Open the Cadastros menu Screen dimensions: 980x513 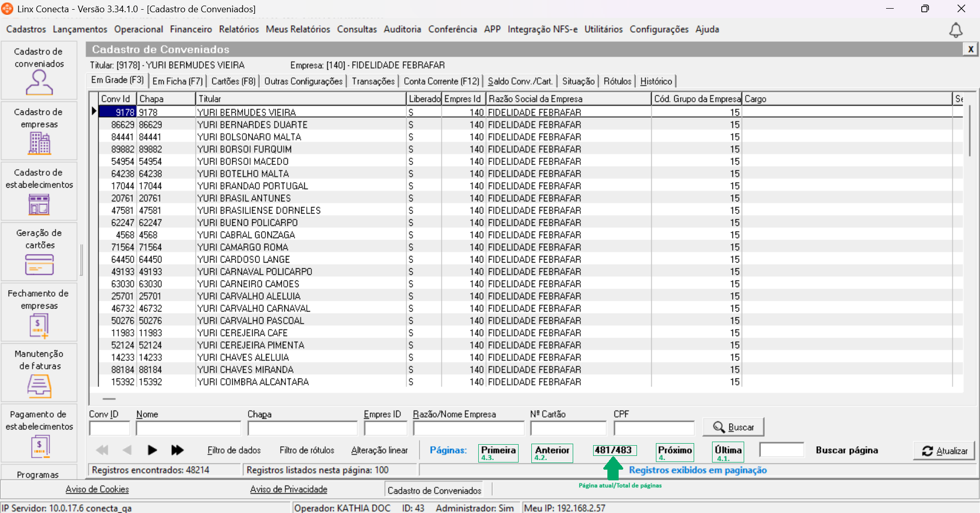(x=26, y=30)
